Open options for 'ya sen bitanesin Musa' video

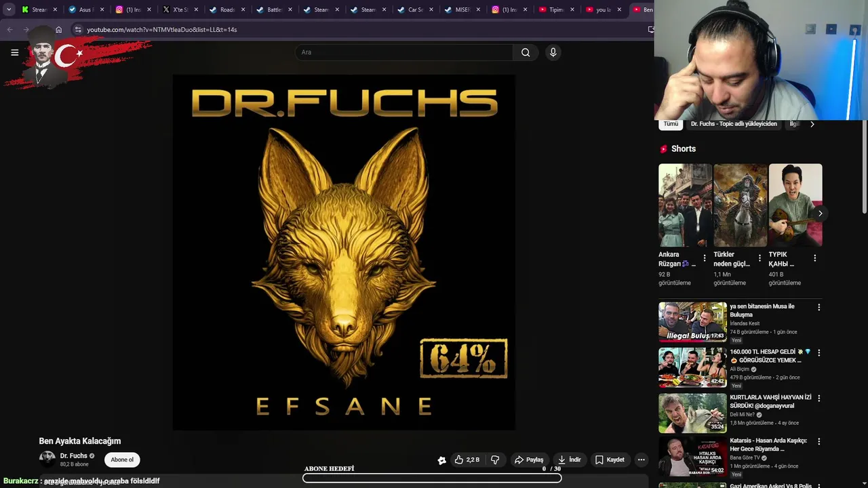click(818, 307)
